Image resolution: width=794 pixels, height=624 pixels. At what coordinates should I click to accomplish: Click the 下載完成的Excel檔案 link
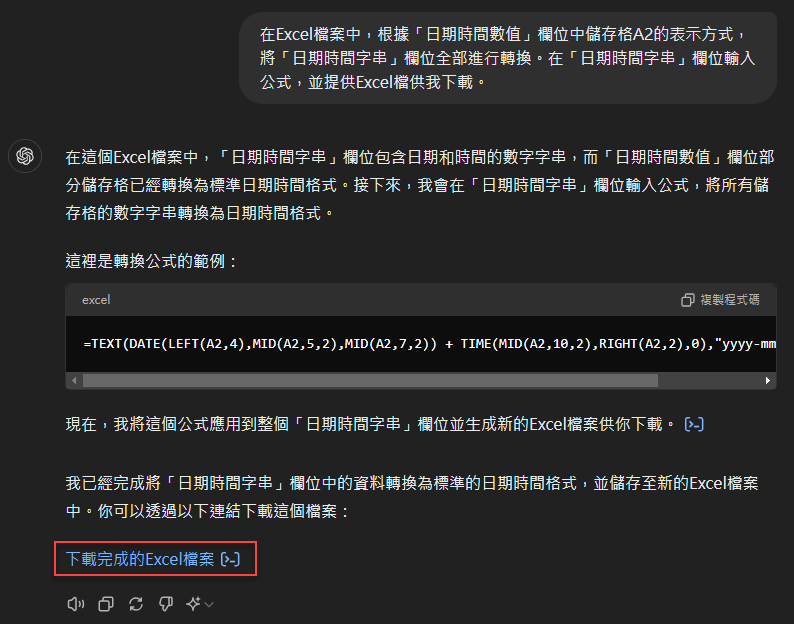[140, 559]
